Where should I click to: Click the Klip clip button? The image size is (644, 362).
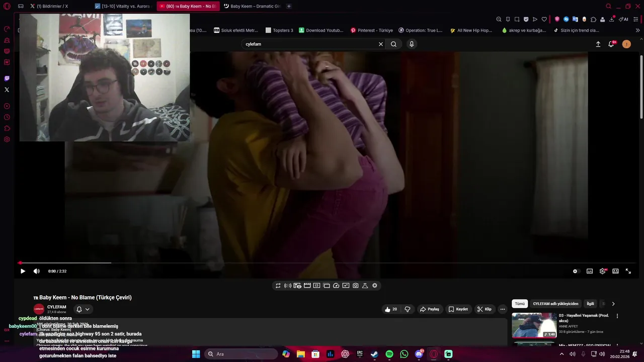(485, 309)
